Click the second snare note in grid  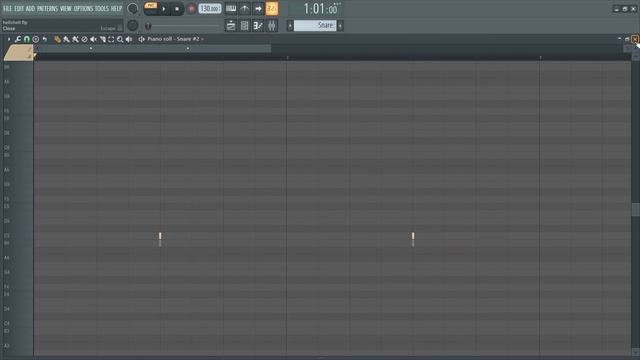tap(413, 236)
